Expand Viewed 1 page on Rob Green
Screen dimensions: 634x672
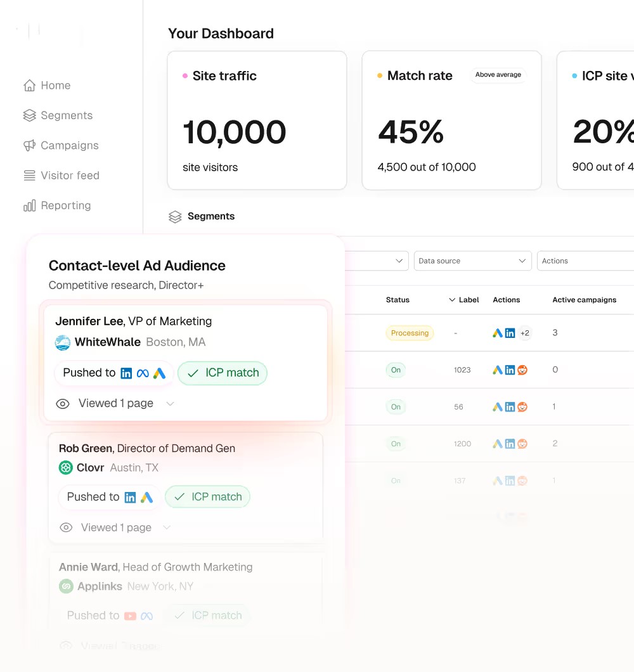pyautogui.click(x=167, y=527)
